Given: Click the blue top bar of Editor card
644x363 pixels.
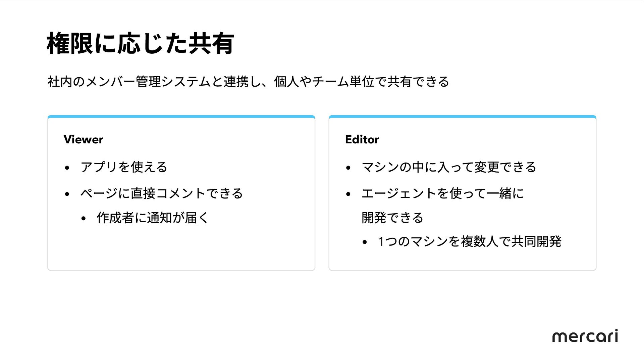Looking at the screenshot, I should (x=463, y=117).
